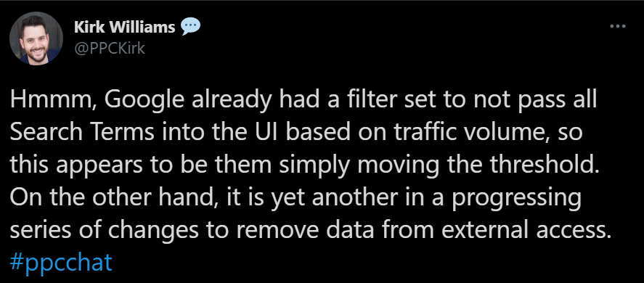Click the phrase Search Terms in tweet
Image resolution: width=644 pixels, height=283 pixels.
pyautogui.click(x=82, y=132)
